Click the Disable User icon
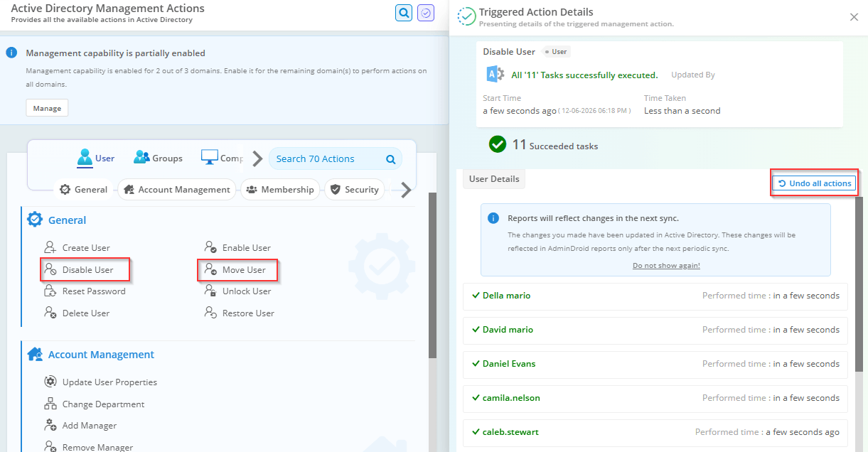Viewport: 868px width, 452px height. coord(50,269)
